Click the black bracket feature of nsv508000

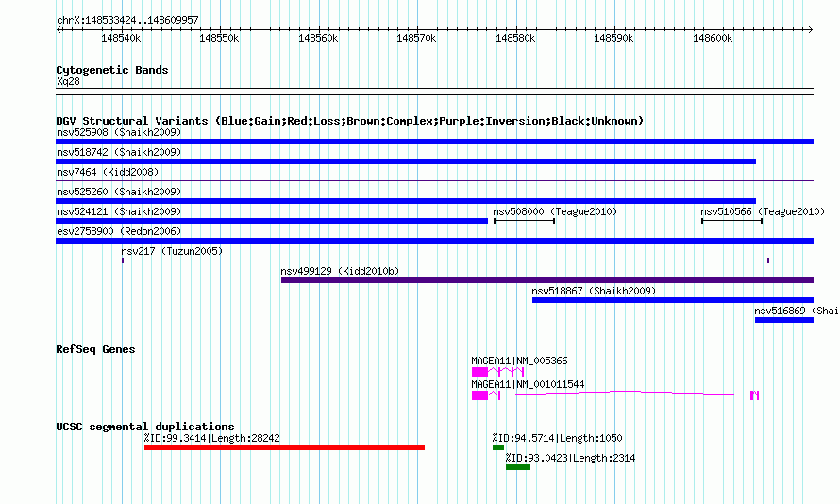point(524,221)
